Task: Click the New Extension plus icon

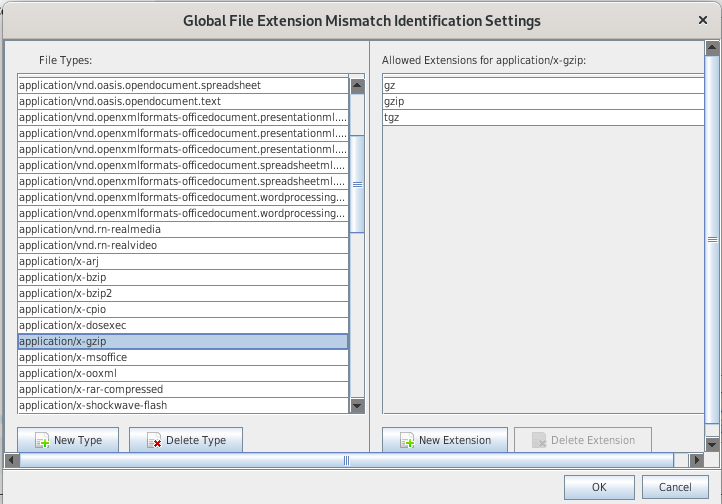Action: (407, 441)
